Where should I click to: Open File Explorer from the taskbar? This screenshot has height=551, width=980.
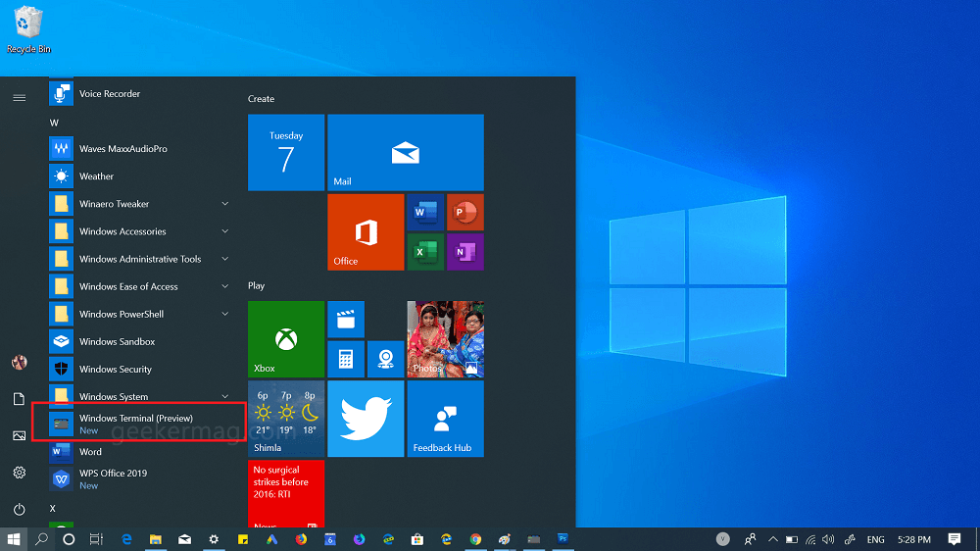[x=156, y=539]
